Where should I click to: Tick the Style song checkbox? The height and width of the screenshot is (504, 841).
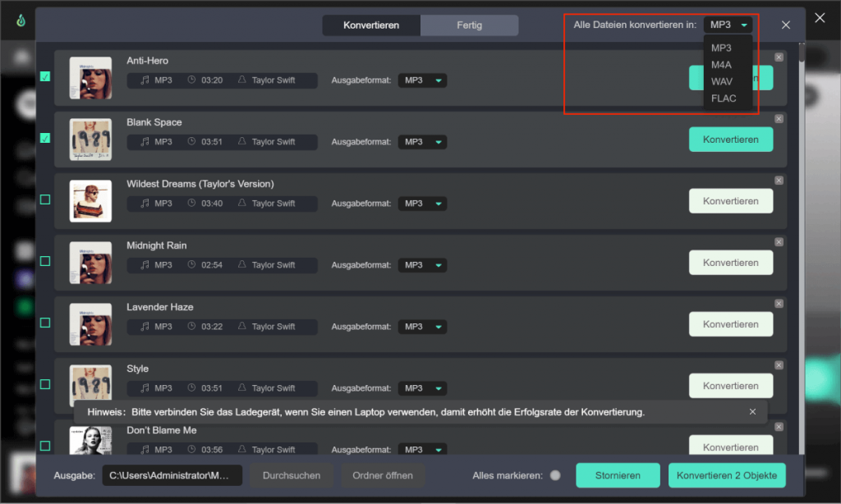pos(46,385)
